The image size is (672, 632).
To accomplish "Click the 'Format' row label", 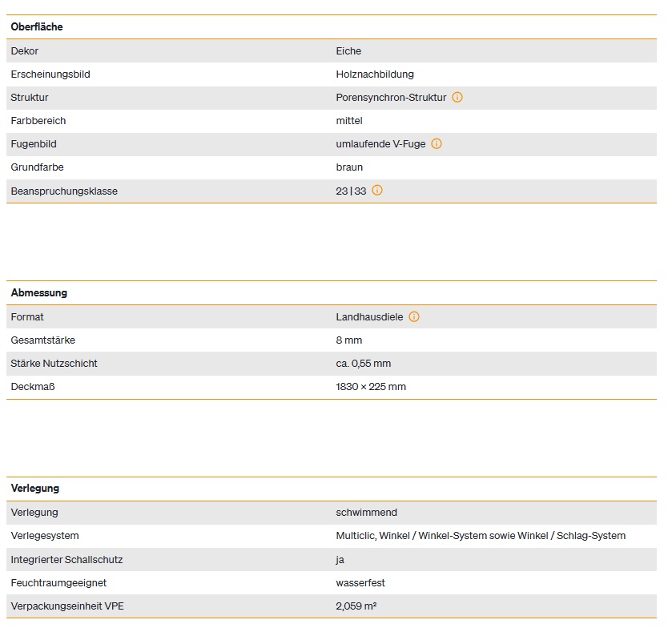I will pyautogui.click(x=27, y=316).
